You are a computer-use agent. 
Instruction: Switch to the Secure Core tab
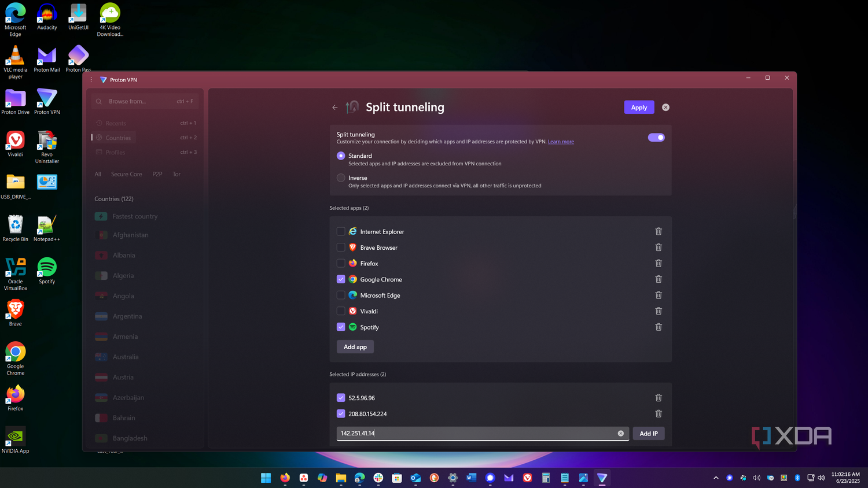(x=126, y=174)
